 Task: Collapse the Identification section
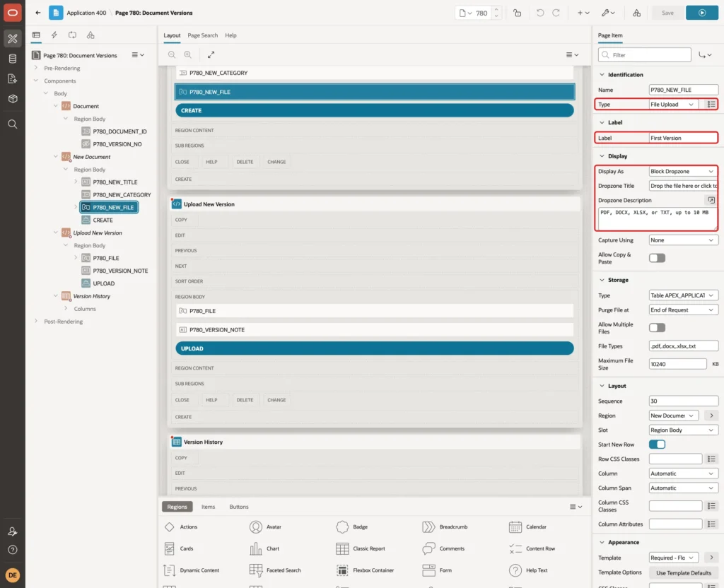click(602, 74)
